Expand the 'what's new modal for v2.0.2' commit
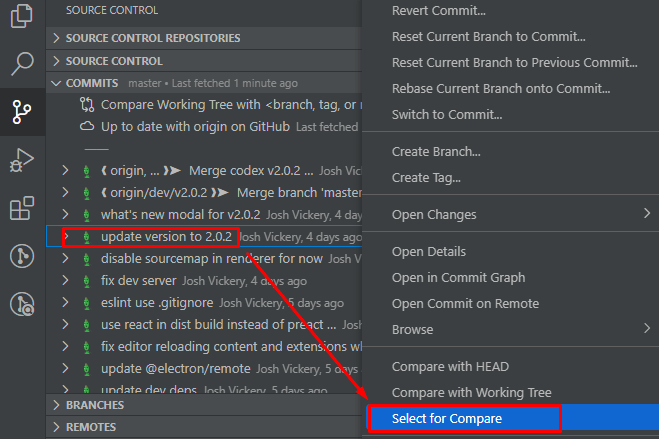 pyautogui.click(x=65, y=214)
